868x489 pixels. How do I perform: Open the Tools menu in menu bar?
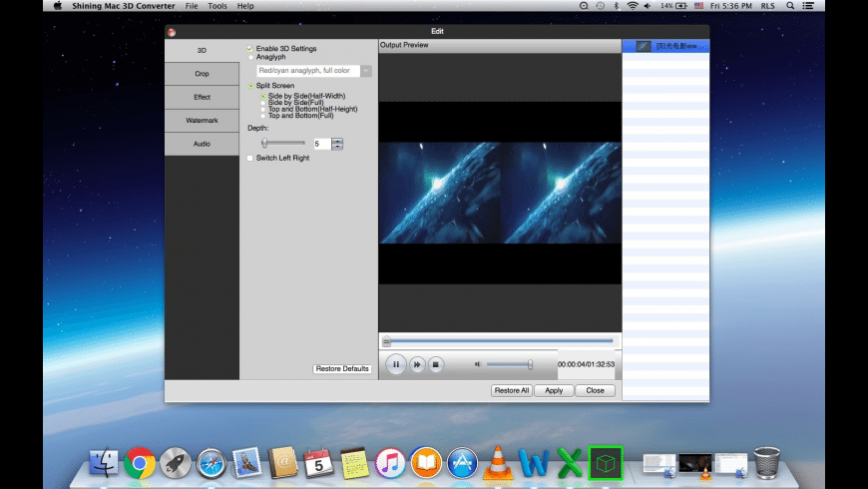pos(217,6)
